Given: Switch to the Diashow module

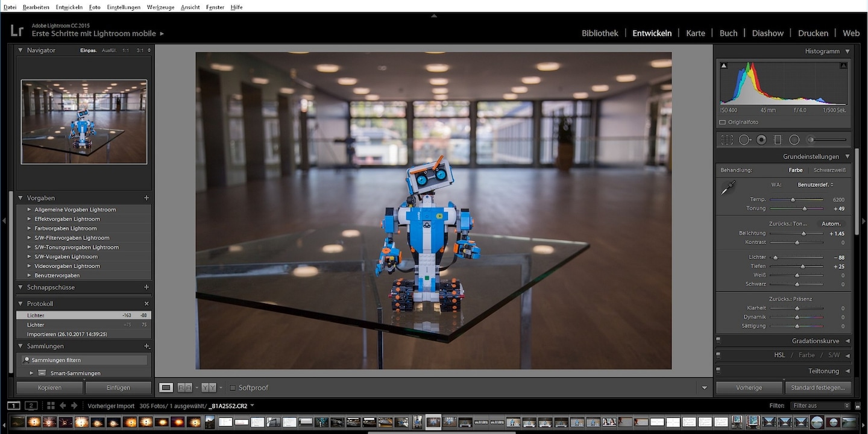Looking at the screenshot, I should (768, 33).
